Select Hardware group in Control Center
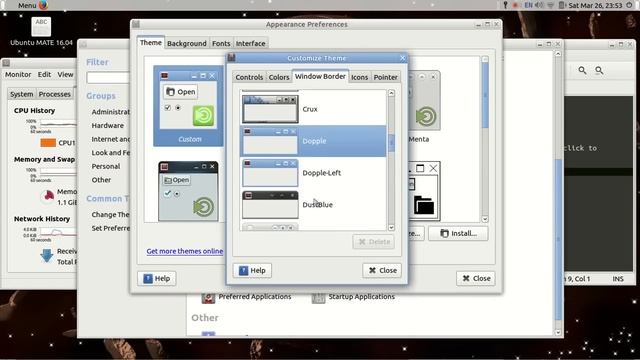 point(107,125)
